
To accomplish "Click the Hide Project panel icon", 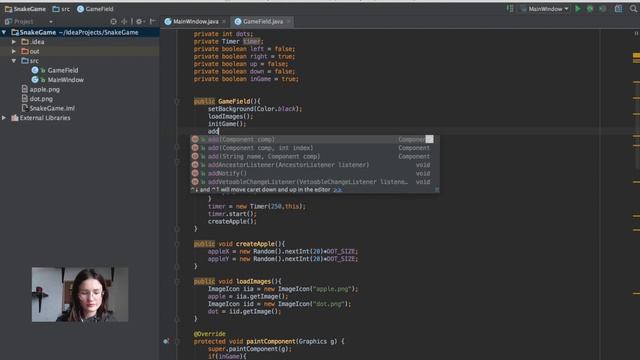I will point(152,22).
